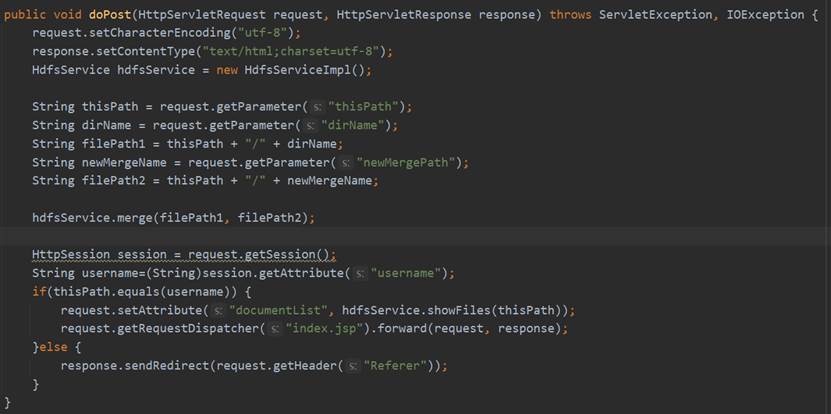The height and width of the screenshot is (414, 831).
Task: Click the "index.jsp" string literal
Action: click(324, 328)
